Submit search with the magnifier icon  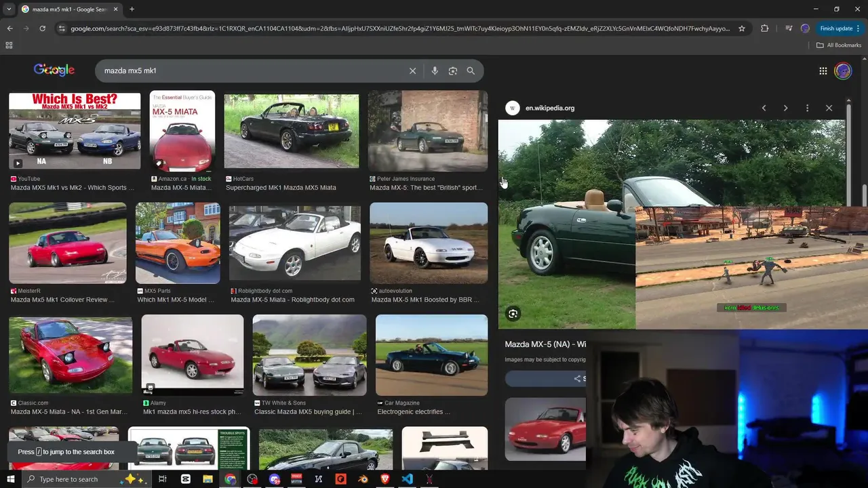[471, 70]
